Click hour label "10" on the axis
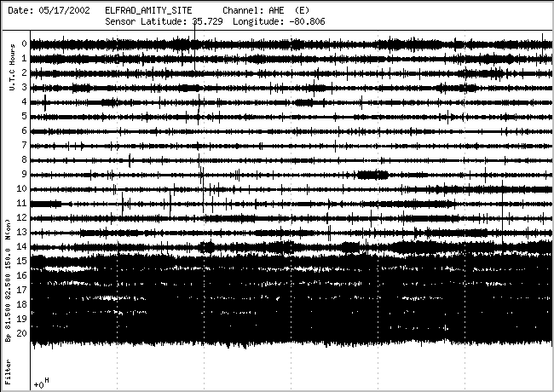Screen dimensions: 554x392 click(21, 188)
